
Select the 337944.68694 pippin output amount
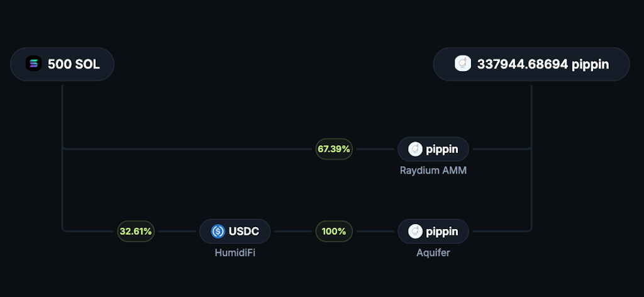click(543, 64)
